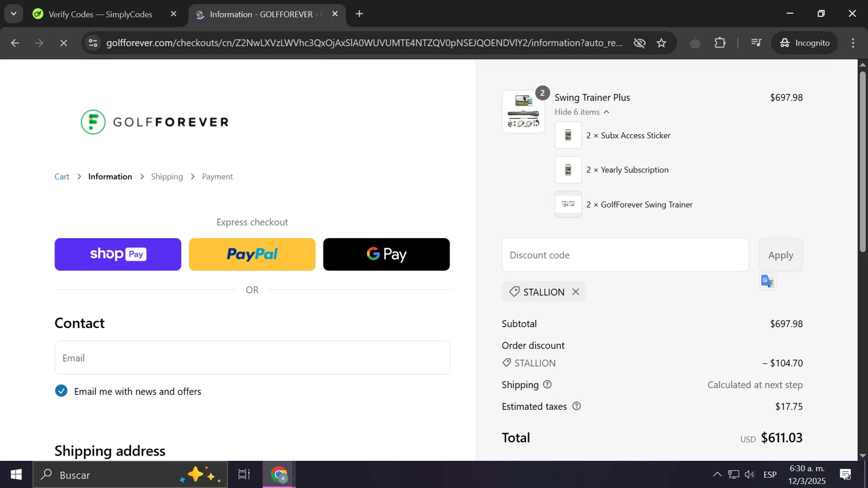Click the $611.03 total amount

(782, 438)
